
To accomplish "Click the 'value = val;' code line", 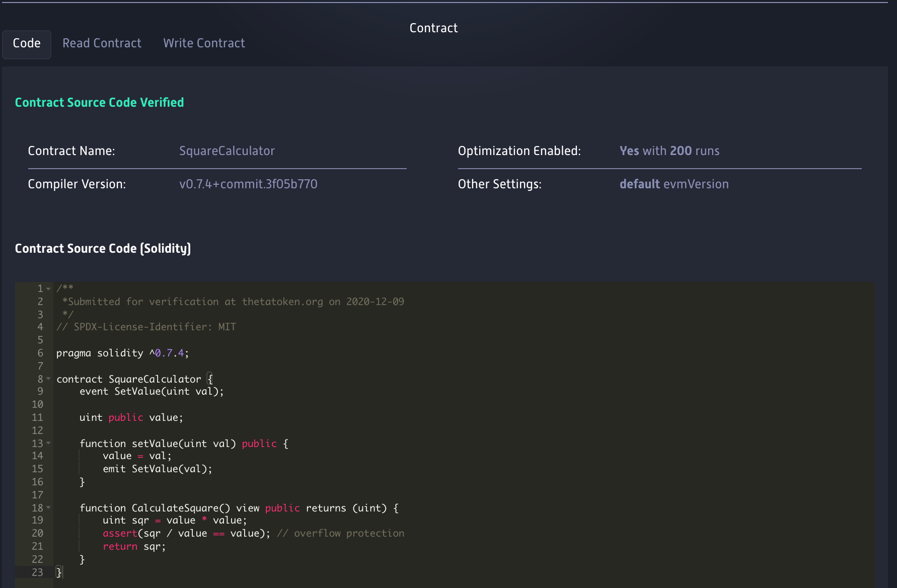I will (x=137, y=456).
